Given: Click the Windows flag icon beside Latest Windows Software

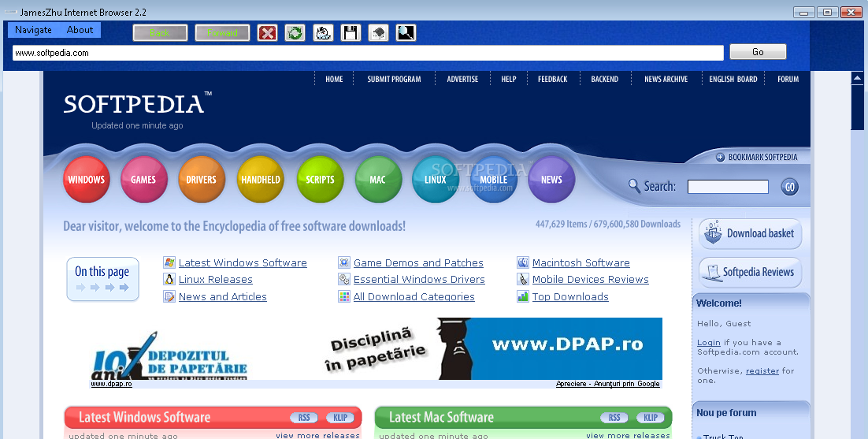Looking at the screenshot, I should 169,262.
